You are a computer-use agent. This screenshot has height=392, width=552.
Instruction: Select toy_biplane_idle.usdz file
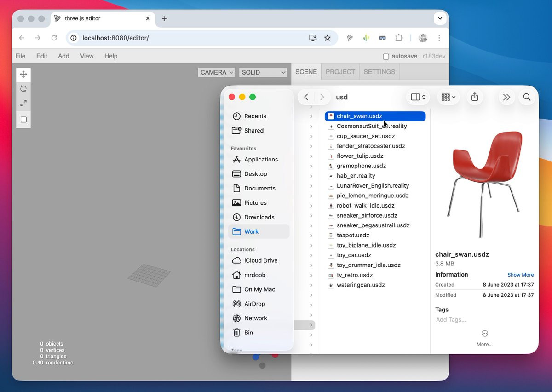coord(375,245)
